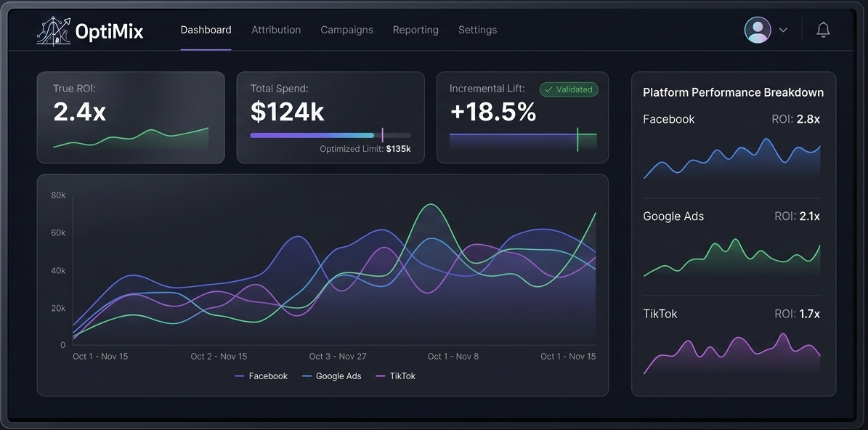Click the OptiMix brand name

[x=109, y=31]
